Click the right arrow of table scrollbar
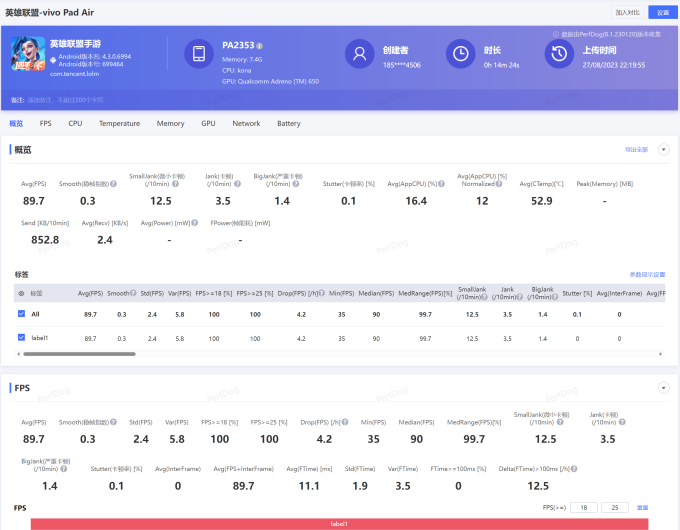 (x=660, y=354)
